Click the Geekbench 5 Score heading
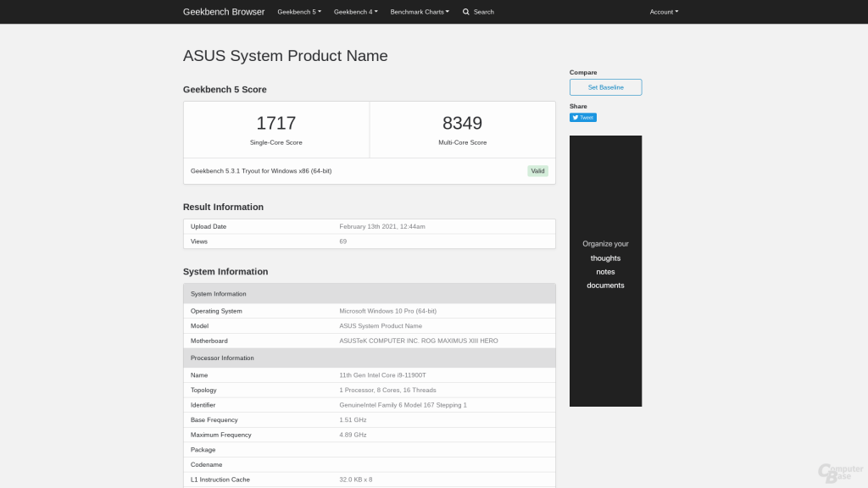Screen dimensions: 868x488 click(x=225, y=90)
